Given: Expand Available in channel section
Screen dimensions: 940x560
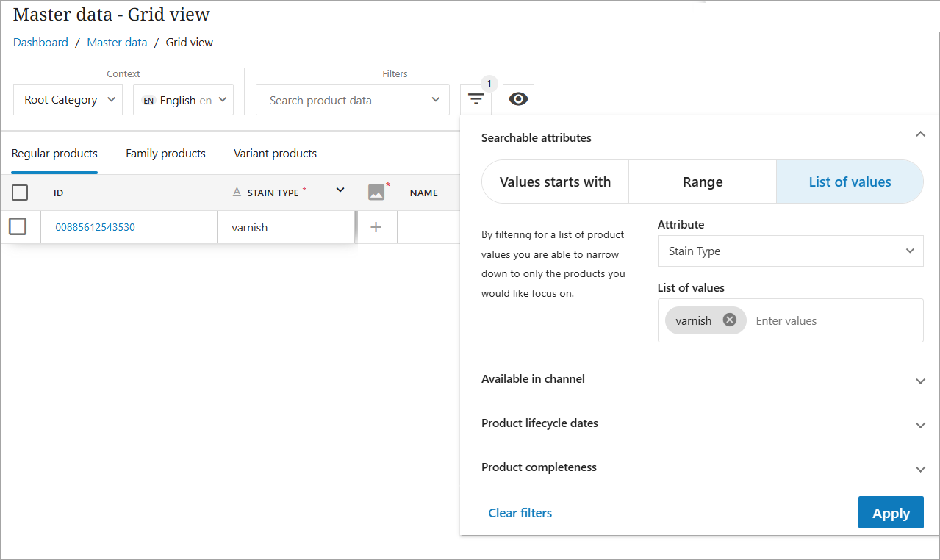Looking at the screenshot, I should point(920,381).
